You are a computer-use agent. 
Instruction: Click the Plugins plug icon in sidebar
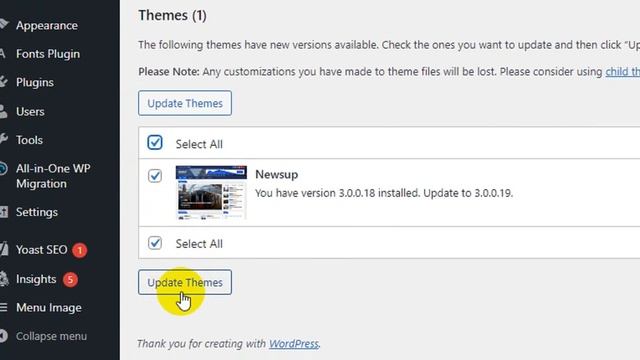(x=4, y=82)
